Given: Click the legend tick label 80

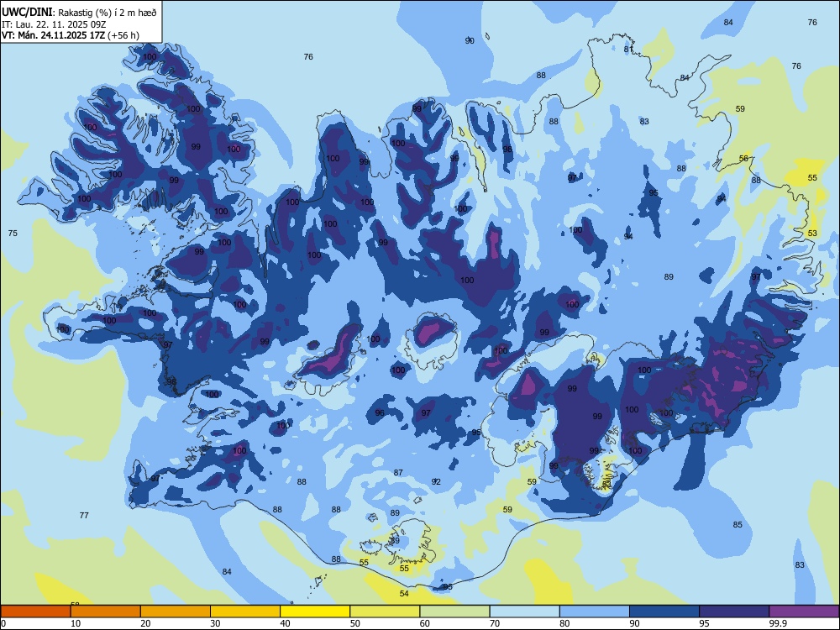Looking at the screenshot, I should coord(564,623).
